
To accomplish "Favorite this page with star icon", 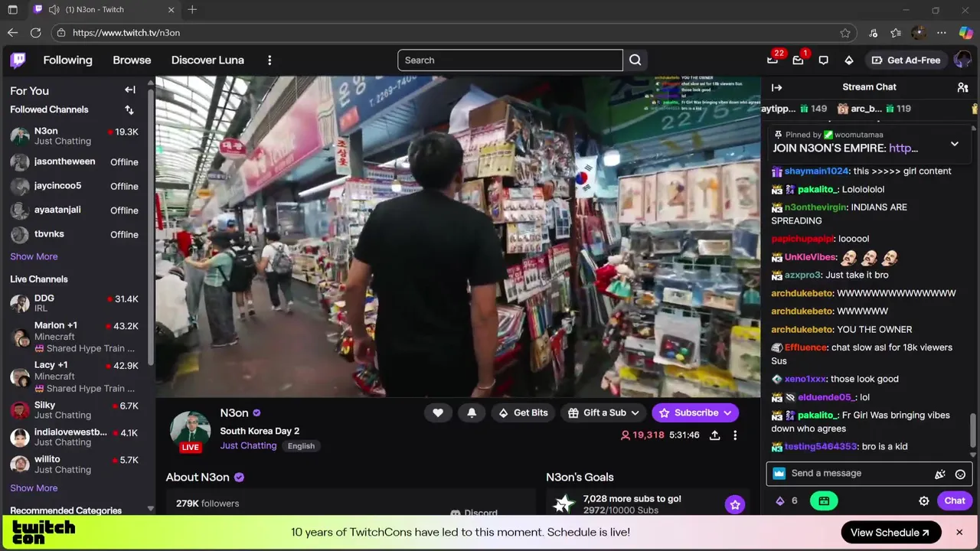I will pyautogui.click(x=845, y=33).
